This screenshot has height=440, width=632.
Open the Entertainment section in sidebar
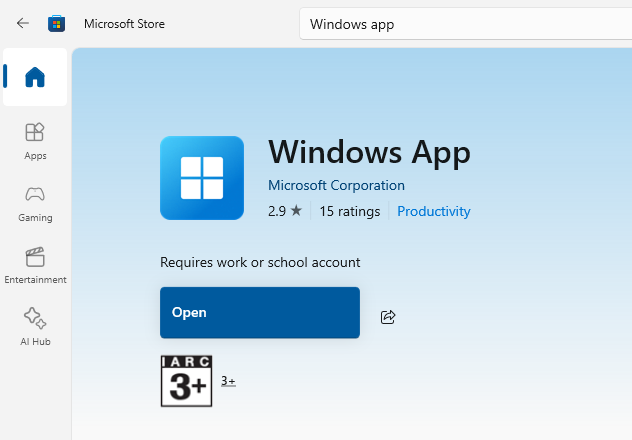point(35,264)
